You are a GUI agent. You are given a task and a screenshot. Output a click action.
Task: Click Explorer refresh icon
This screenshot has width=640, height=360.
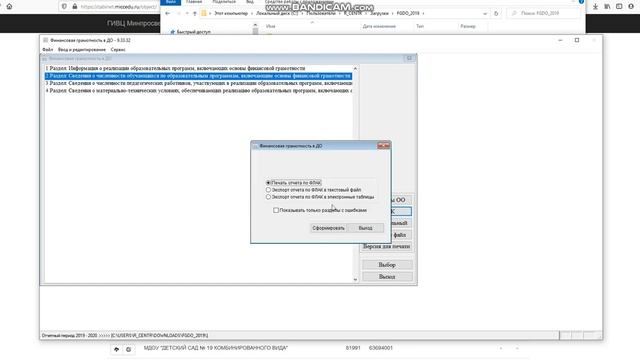(x=496, y=13)
